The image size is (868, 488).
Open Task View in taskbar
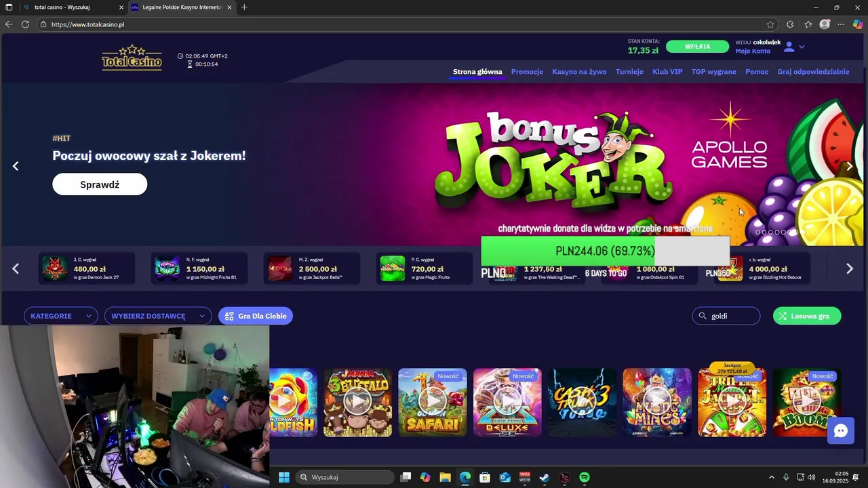(406, 477)
